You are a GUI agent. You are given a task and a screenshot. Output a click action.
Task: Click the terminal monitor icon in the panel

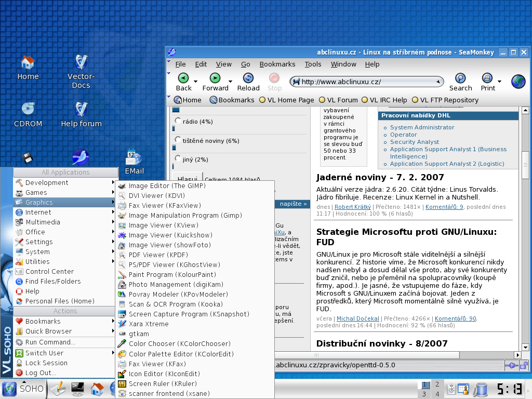coord(77,389)
